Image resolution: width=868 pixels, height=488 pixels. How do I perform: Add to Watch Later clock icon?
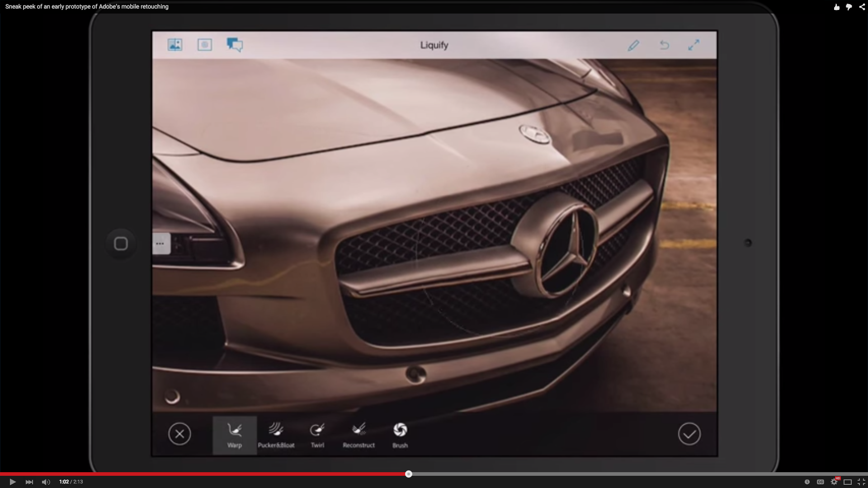(x=807, y=482)
